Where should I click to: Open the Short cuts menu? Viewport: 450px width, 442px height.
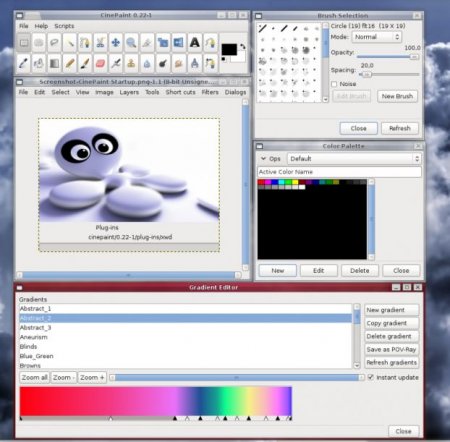[x=180, y=92]
